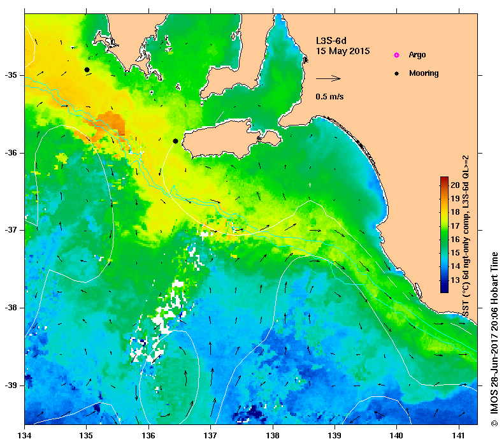
Task: Click the '13' color bar value
Action: (x=455, y=280)
